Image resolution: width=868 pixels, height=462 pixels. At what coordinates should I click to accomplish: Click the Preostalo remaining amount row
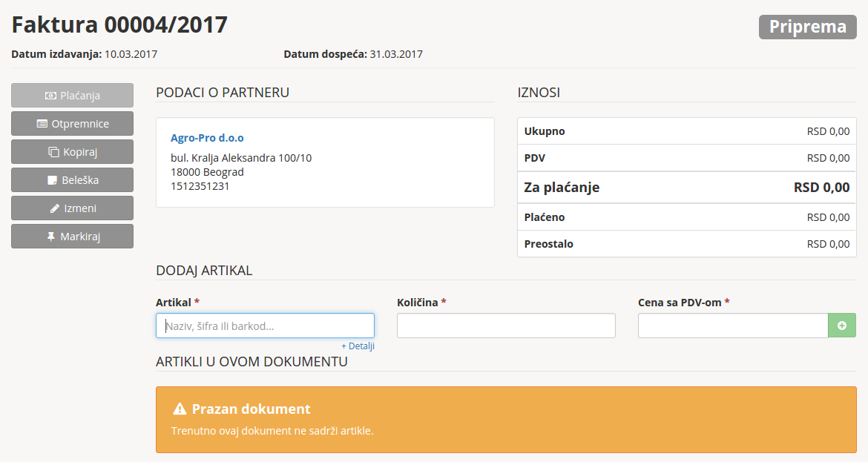(x=686, y=244)
